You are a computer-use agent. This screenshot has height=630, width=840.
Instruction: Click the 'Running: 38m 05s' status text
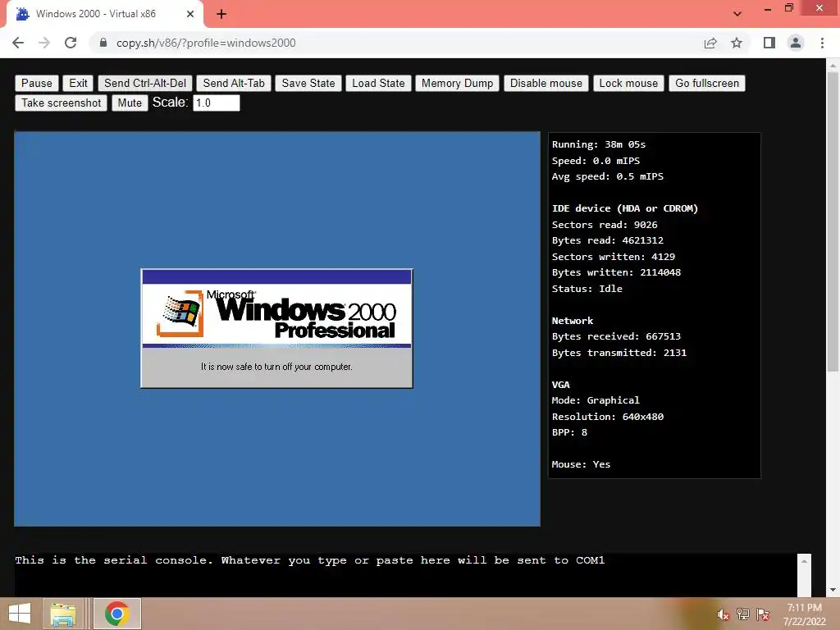click(x=598, y=144)
